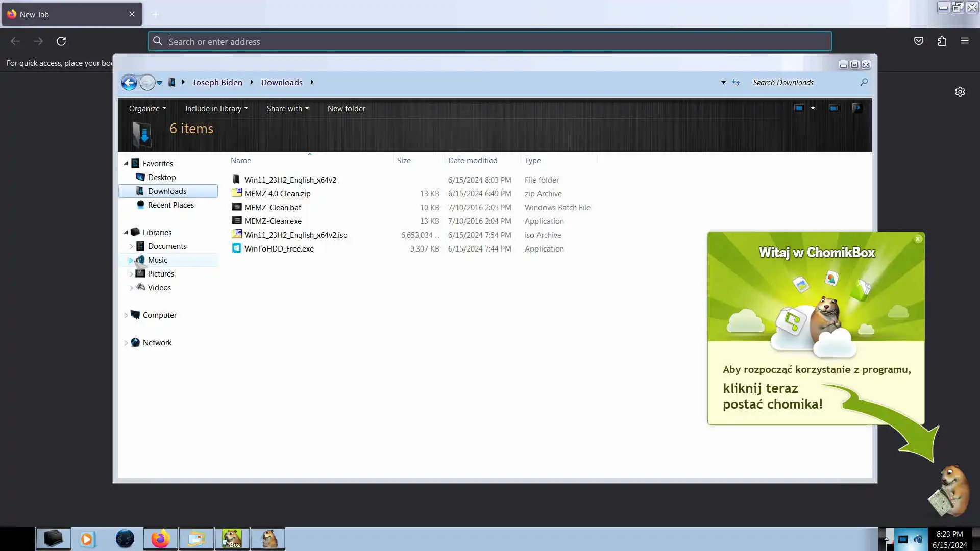Viewport: 980px width, 551px height.
Task: Reload the page with Firefox refresh button
Action: tap(61, 41)
